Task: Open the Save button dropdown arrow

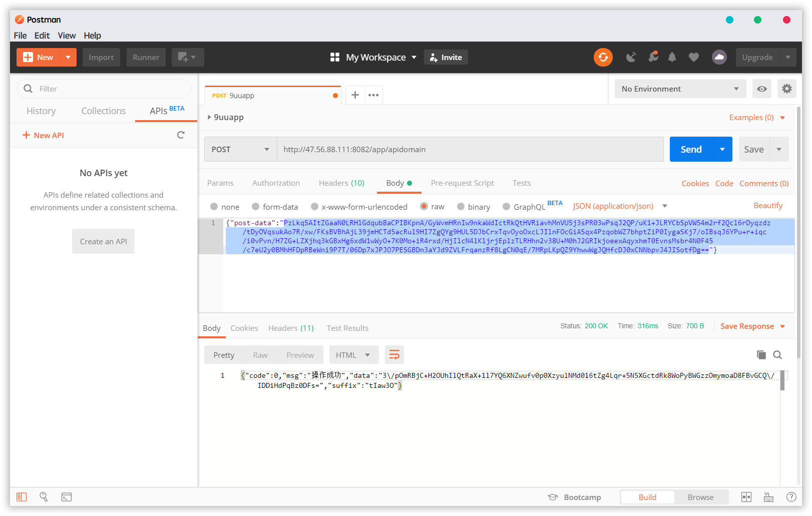Action: [779, 149]
